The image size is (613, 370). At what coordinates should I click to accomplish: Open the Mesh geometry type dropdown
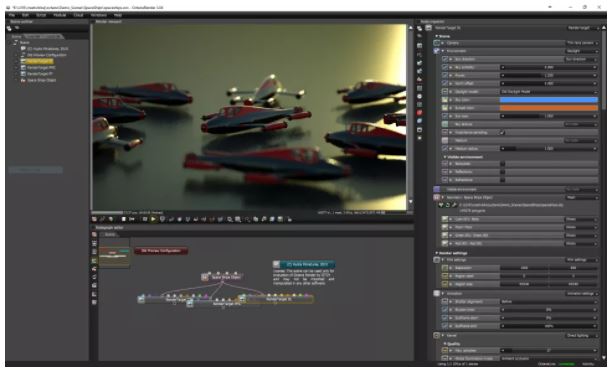582,198
